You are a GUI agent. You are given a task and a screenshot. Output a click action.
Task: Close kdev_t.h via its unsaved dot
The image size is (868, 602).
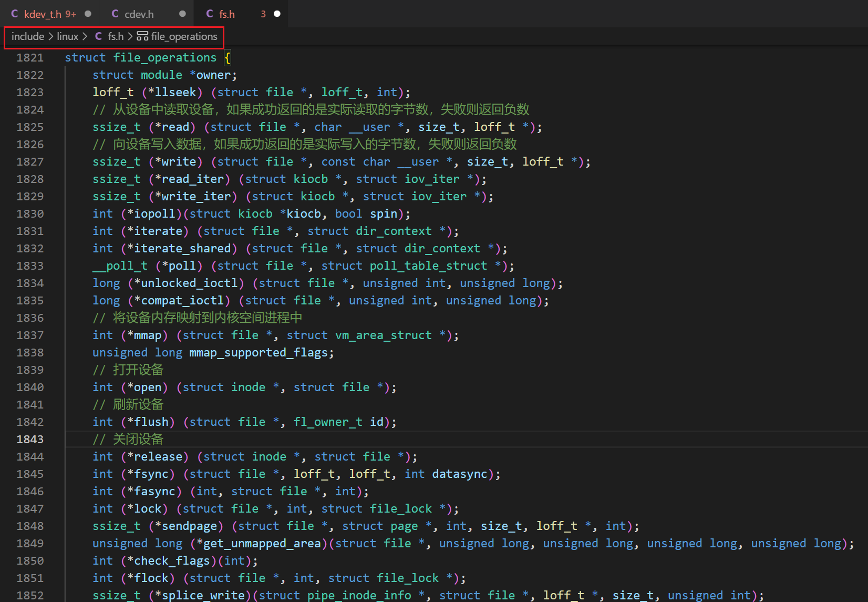tap(88, 14)
